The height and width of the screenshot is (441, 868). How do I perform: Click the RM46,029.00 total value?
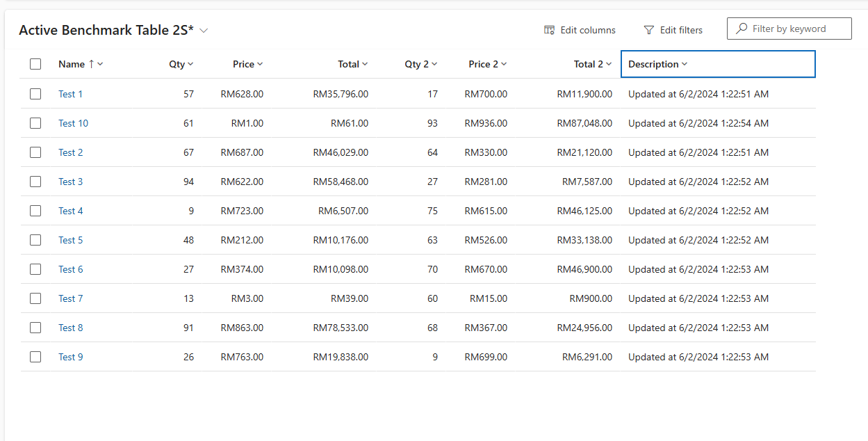pos(341,152)
